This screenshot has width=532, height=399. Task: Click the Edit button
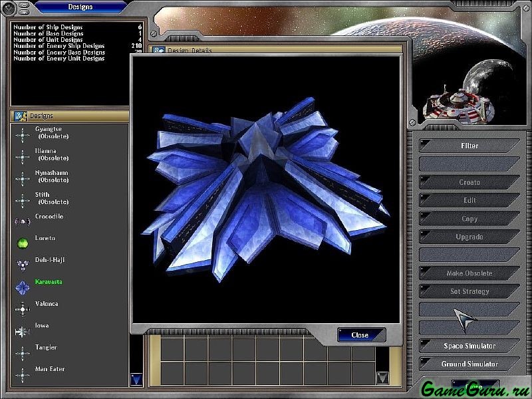[469, 200]
